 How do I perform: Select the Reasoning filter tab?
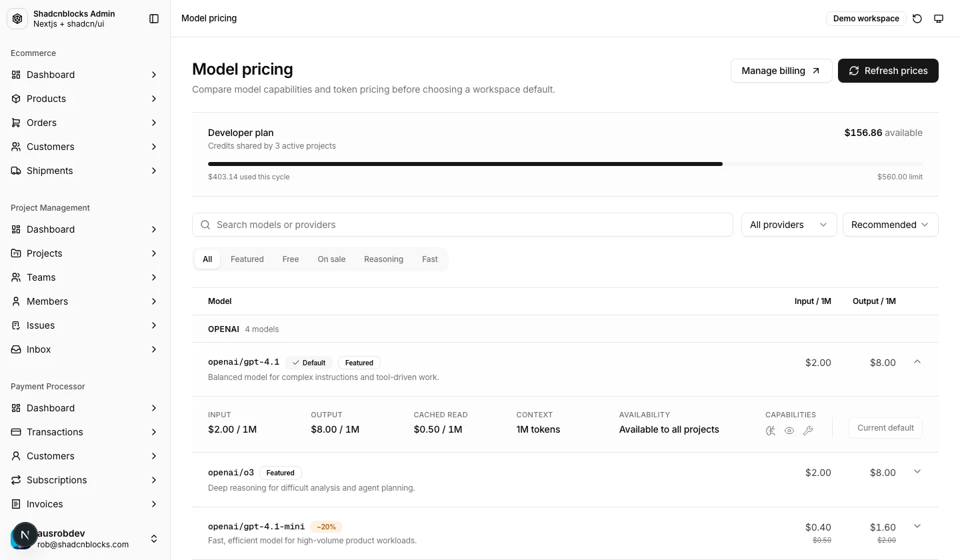click(383, 259)
